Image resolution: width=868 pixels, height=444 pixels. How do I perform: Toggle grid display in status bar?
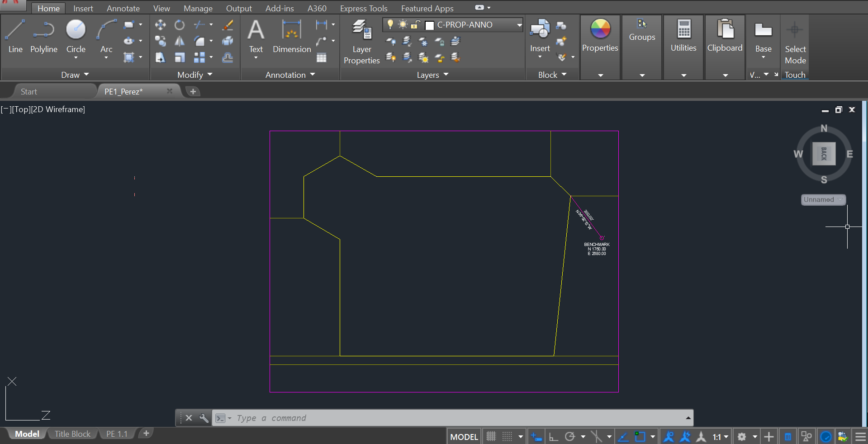491,437
